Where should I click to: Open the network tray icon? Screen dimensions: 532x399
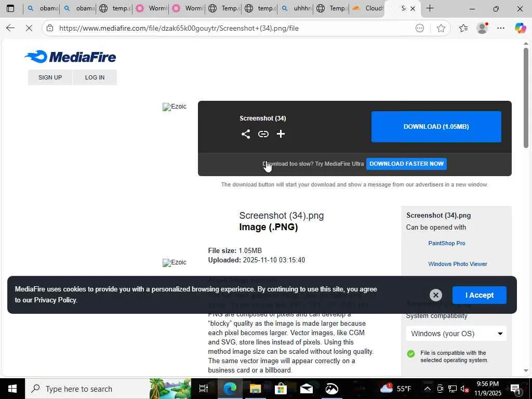click(453, 389)
